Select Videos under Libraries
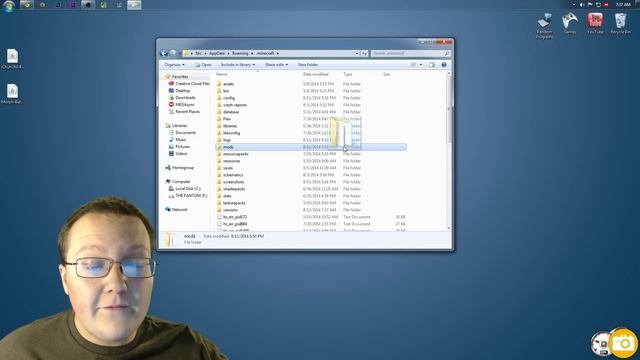This screenshot has width=640, height=360. click(178, 153)
